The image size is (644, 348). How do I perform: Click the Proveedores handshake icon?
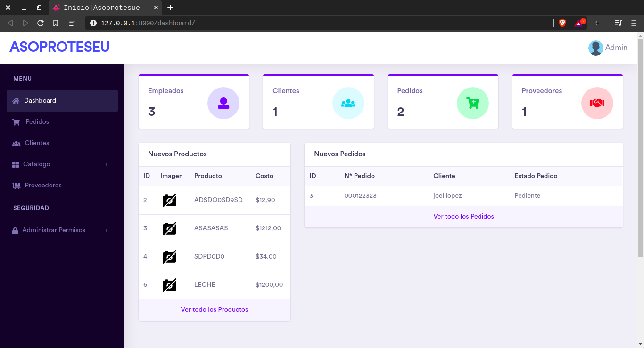click(x=597, y=103)
